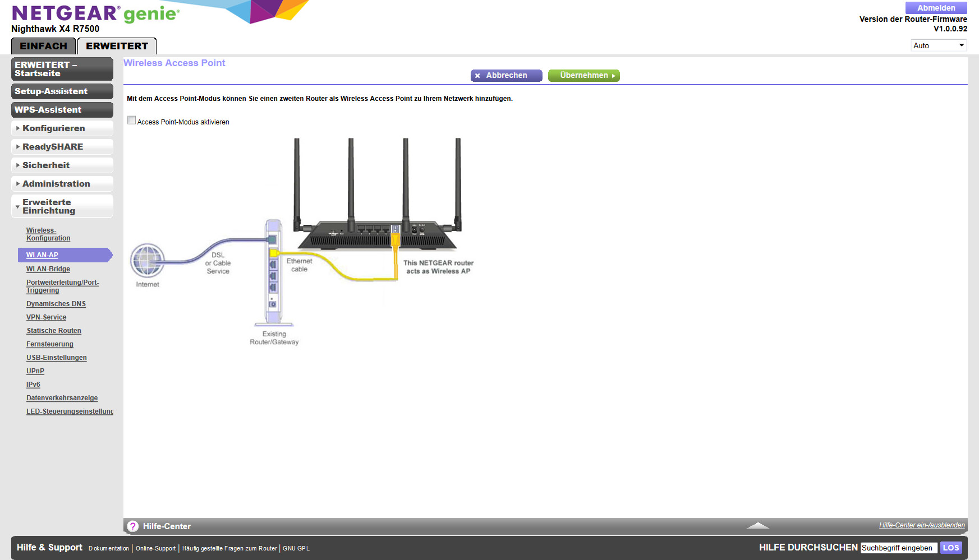Click the Hilfe-Center expand arrow icon
Image resolution: width=979 pixels, height=560 pixels.
(758, 526)
